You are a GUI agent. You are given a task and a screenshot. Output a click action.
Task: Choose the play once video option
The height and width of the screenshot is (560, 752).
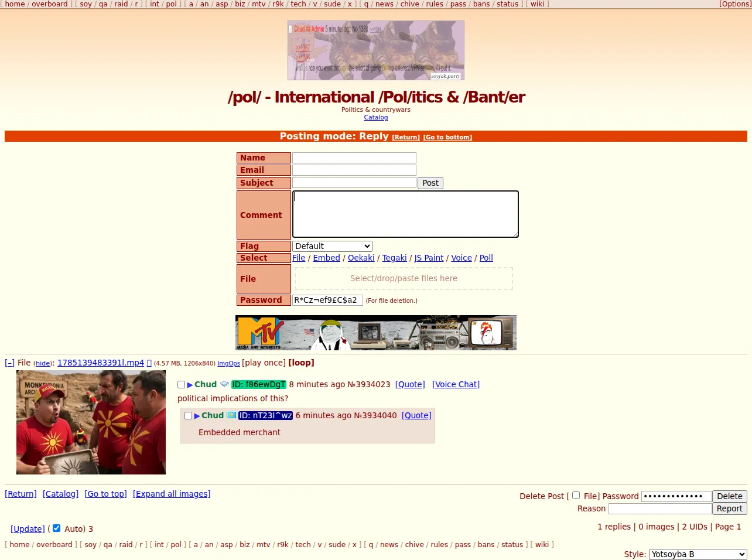(264, 363)
